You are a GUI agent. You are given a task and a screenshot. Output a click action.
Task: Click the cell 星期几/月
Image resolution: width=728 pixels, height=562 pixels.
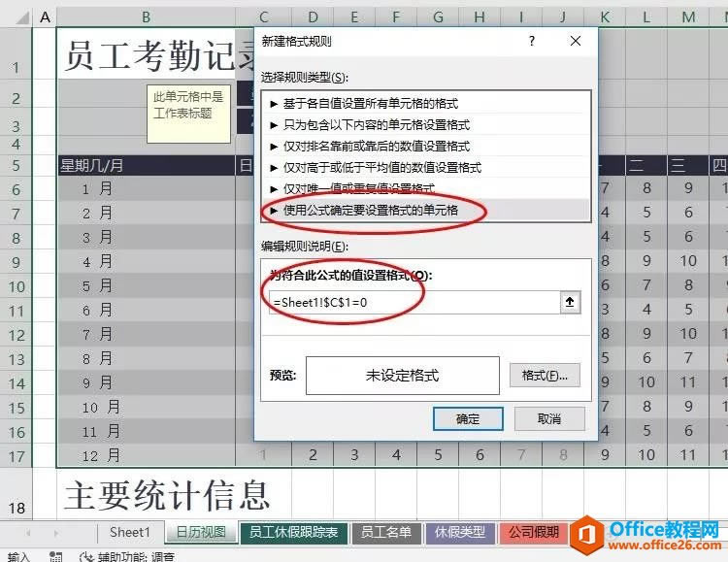pos(147,165)
